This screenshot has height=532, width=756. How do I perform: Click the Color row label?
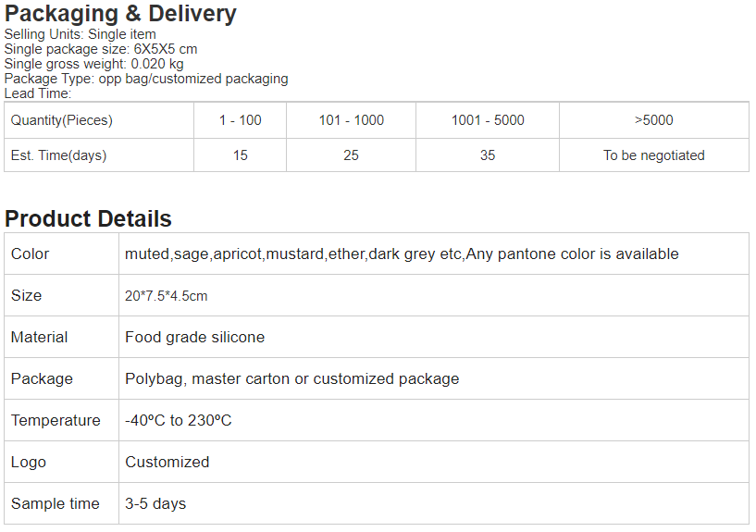click(30, 254)
